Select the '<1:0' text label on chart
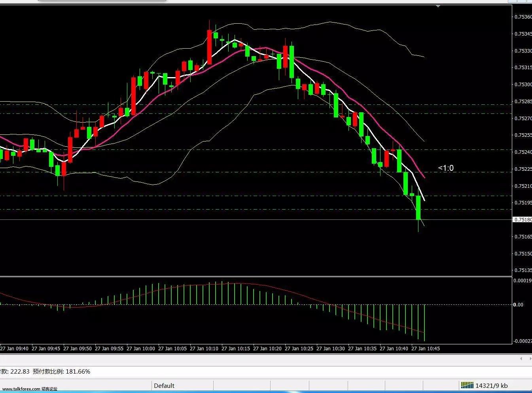 click(x=446, y=168)
